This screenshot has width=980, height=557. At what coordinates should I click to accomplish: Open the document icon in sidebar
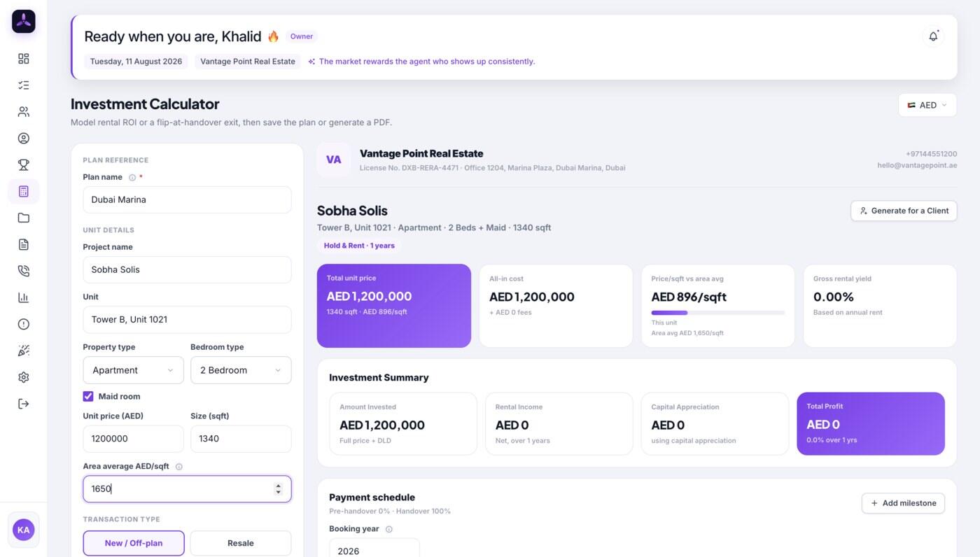[23, 244]
